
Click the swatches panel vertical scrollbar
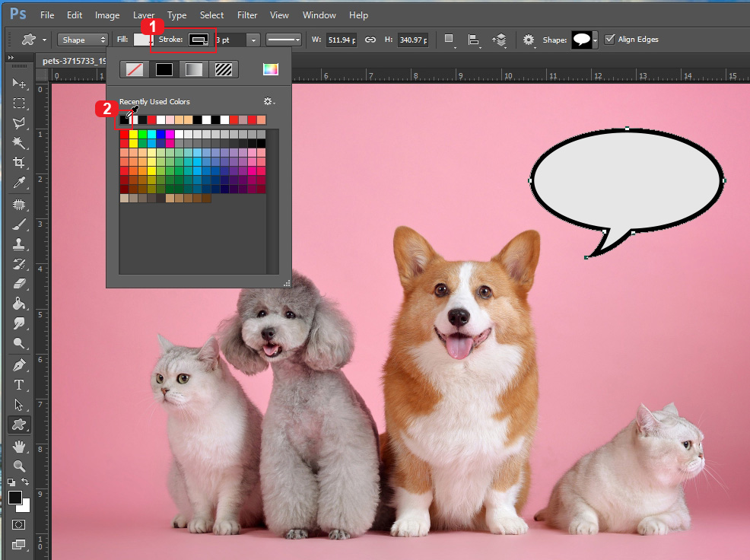pos(272,201)
